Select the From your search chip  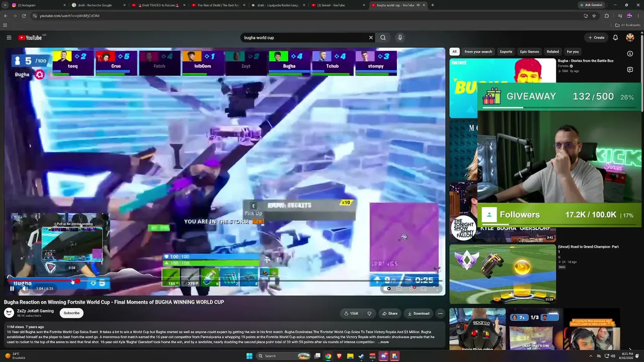(478, 51)
